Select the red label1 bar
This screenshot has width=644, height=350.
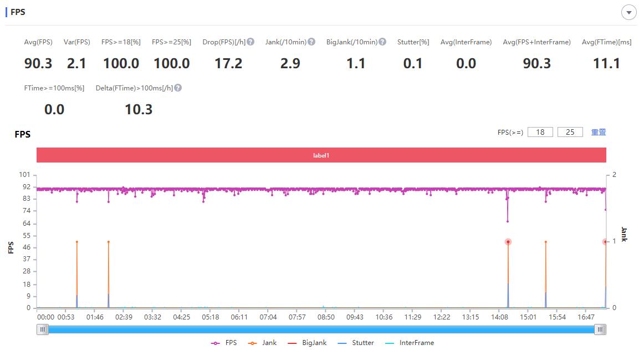click(x=321, y=155)
